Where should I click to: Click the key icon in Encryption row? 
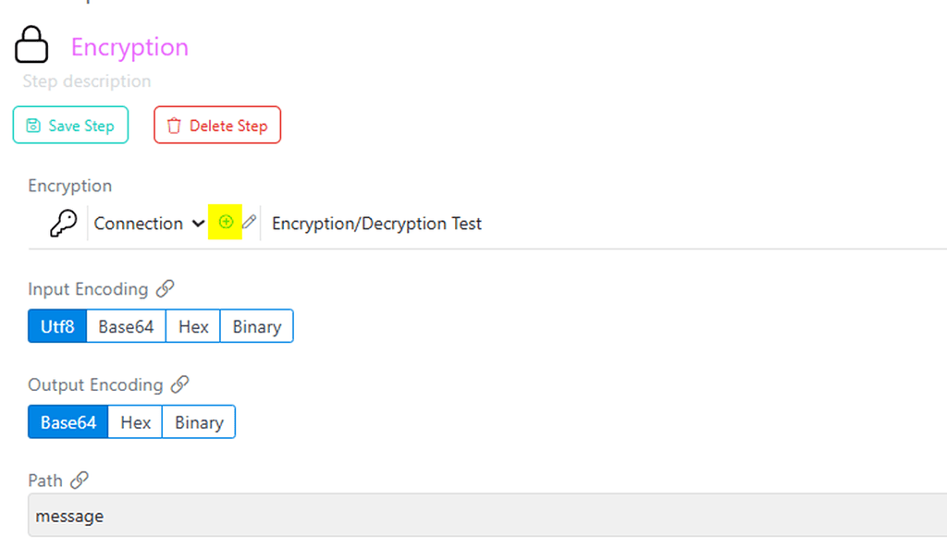click(x=63, y=224)
